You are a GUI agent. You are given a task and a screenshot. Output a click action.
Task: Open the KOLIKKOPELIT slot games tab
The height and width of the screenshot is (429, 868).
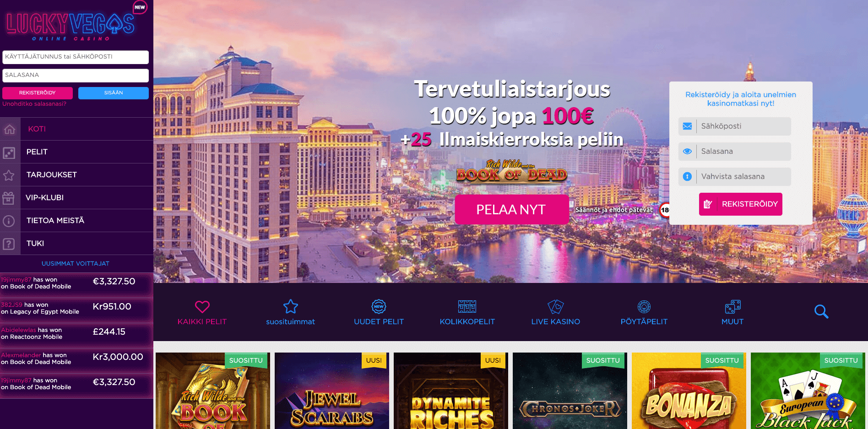pos(467,313)
